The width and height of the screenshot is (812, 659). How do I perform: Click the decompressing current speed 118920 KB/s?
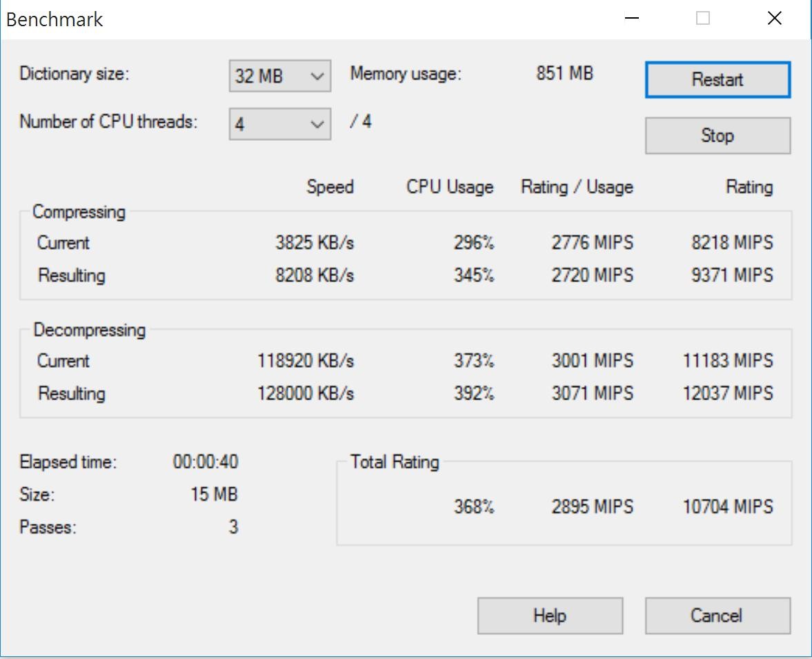[306, 361]
